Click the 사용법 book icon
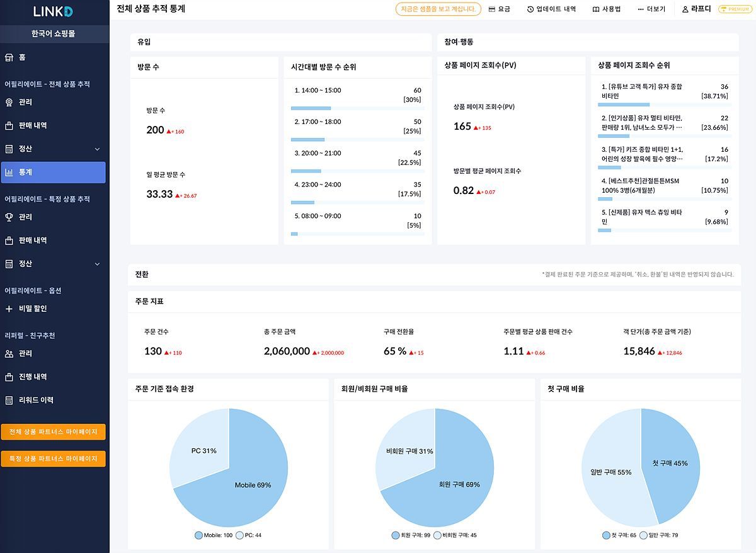This screenshot has width=756, height=553. (x=596, y=9)
